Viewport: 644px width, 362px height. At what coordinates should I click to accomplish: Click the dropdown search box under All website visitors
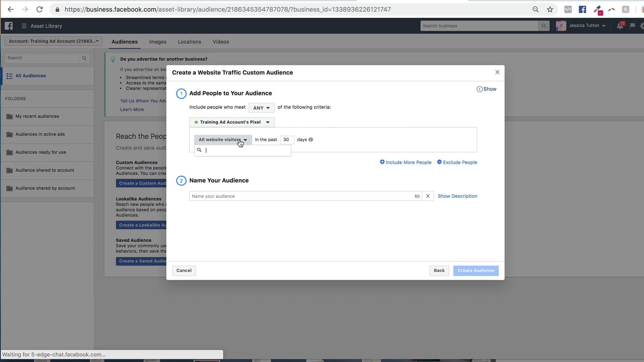(x=243, y=150)
